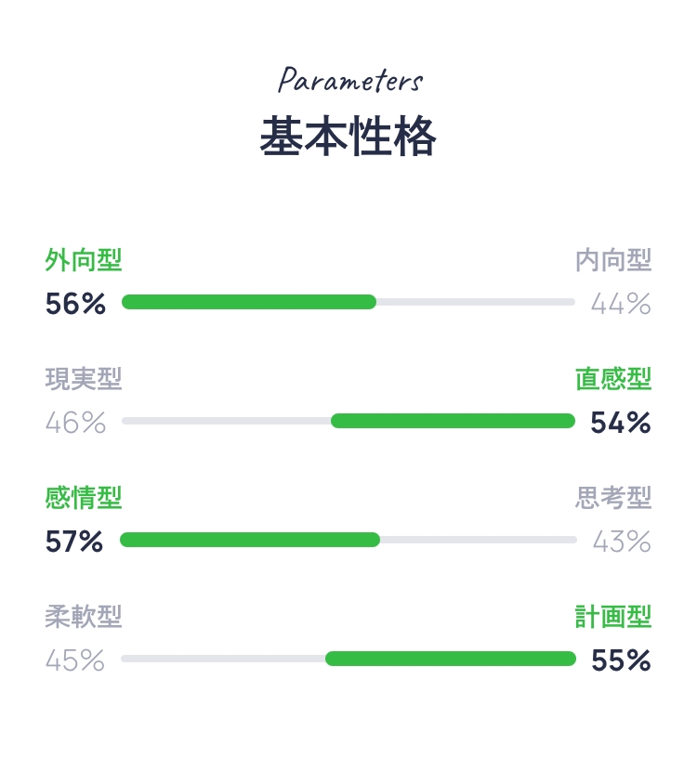
Task: Tap the green 直感型 label
Action: tap(613, 379)
